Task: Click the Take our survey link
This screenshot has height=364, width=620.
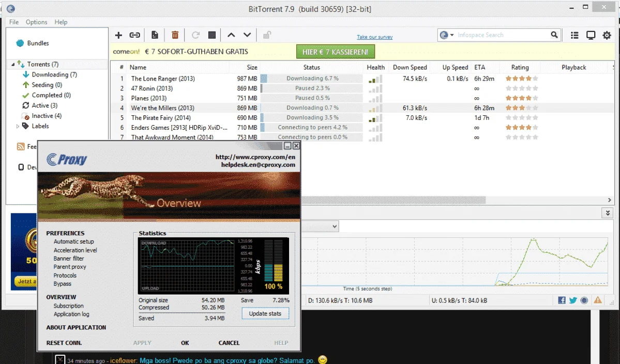Action: pos(374,37)
